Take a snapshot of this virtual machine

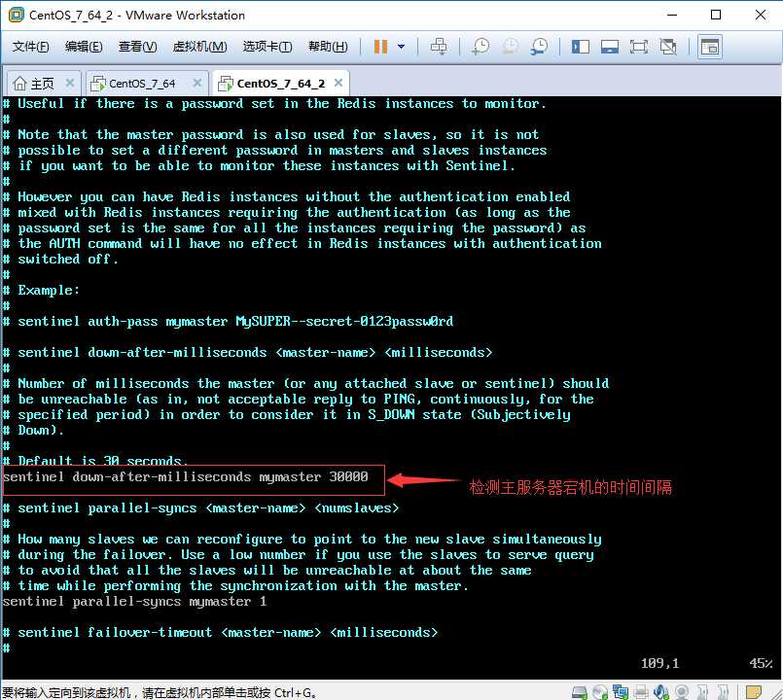point(480,47)
